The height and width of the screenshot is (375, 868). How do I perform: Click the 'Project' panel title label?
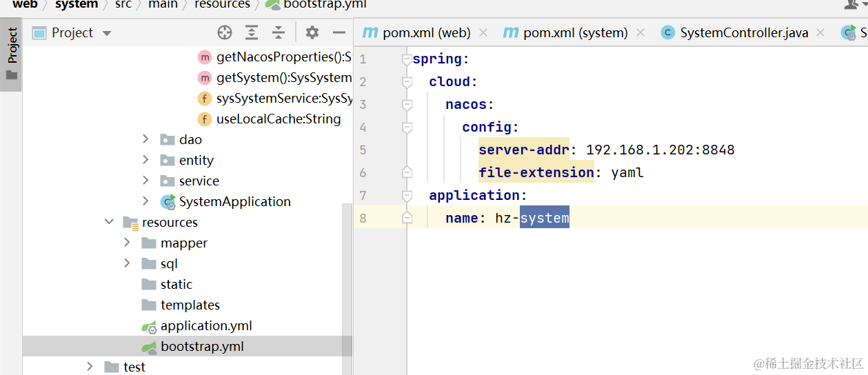tap(72, 32)
